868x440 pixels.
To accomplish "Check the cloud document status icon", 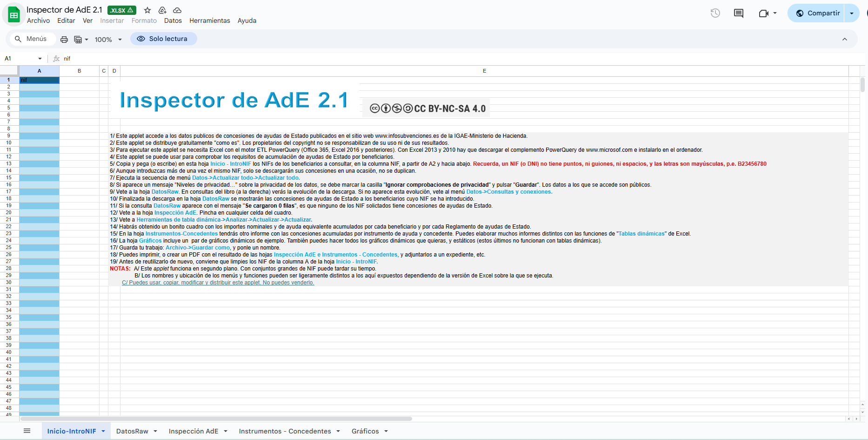I will click(x=177, y=10).
